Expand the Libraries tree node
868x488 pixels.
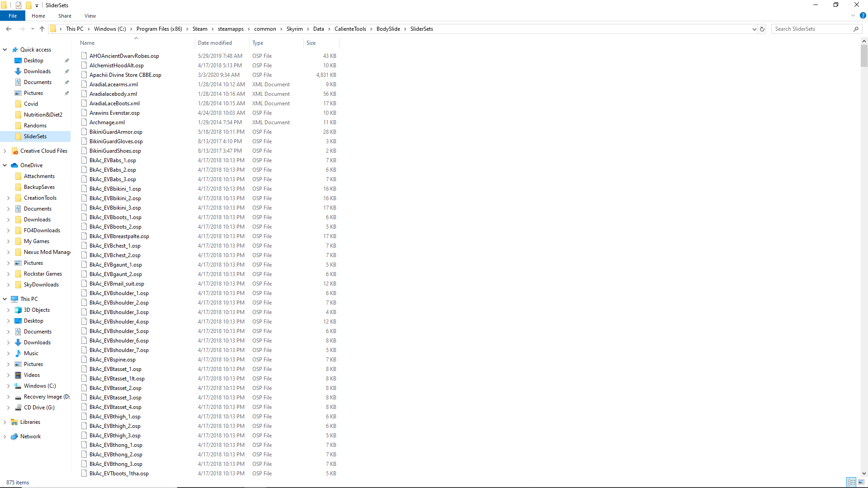click(x=5, y=422)
